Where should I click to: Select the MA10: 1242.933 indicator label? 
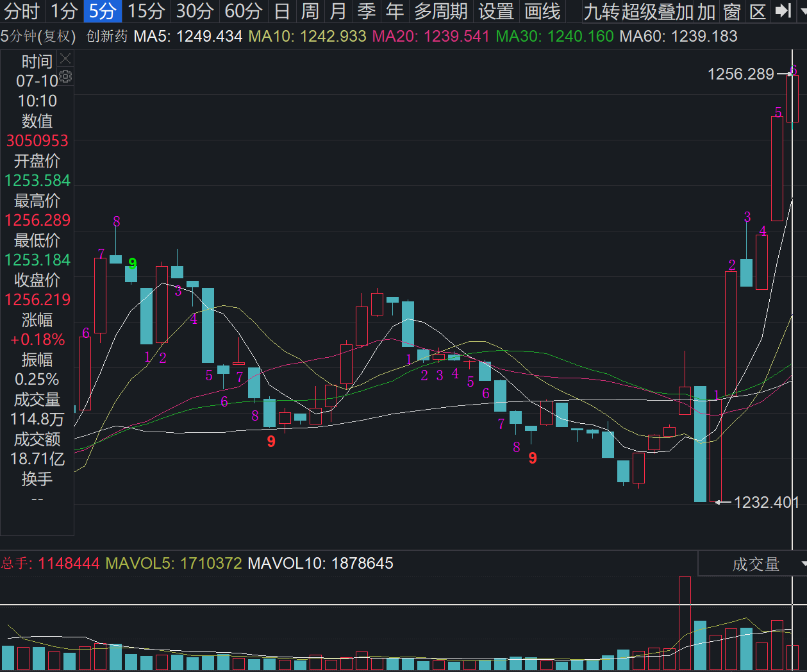pos(307,37)
